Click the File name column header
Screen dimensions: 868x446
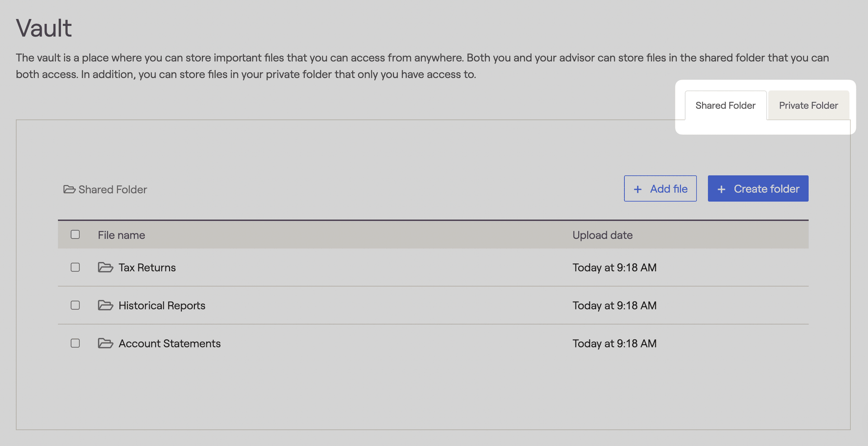click(122, 235)
